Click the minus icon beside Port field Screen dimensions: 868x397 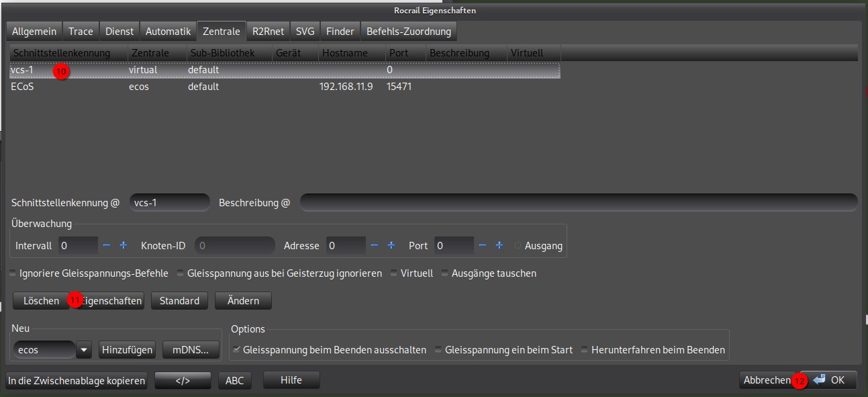[x=483, y=246]
